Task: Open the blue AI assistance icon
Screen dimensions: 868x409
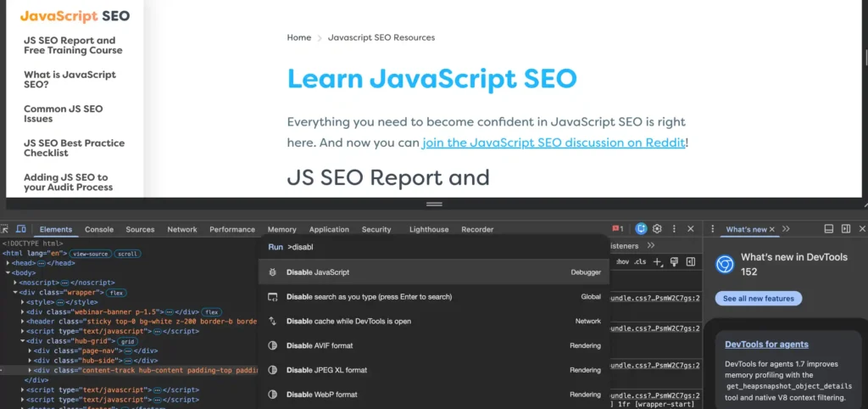Action: [x=641, y=228]
